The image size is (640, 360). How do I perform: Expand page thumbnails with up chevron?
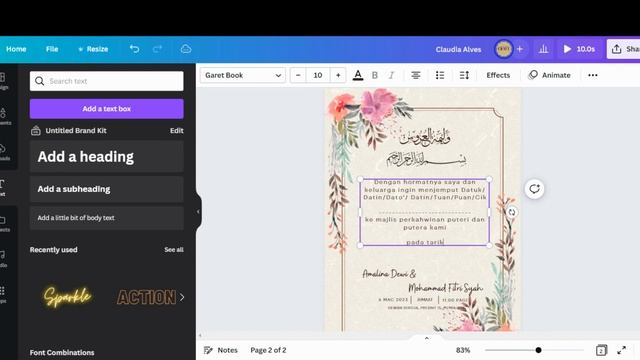click(x=427, y=338)
